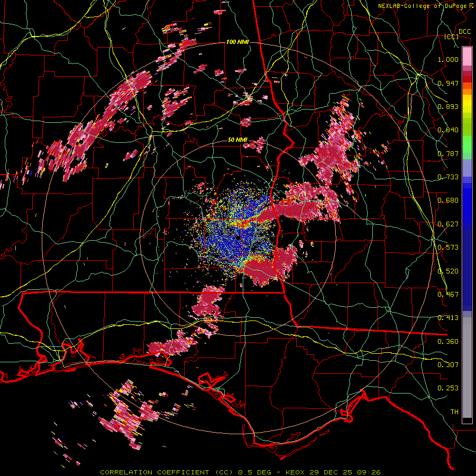The height and width of the screenshot is (476, 476).
Task: Click the 0.253 scale value
Action: tap(448, 388)
